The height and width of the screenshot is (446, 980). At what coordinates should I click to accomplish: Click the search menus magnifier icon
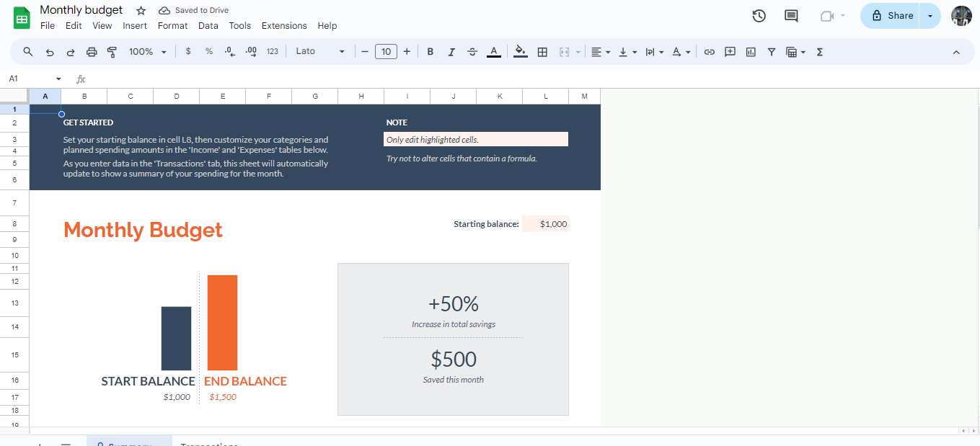tap(28, 52)
